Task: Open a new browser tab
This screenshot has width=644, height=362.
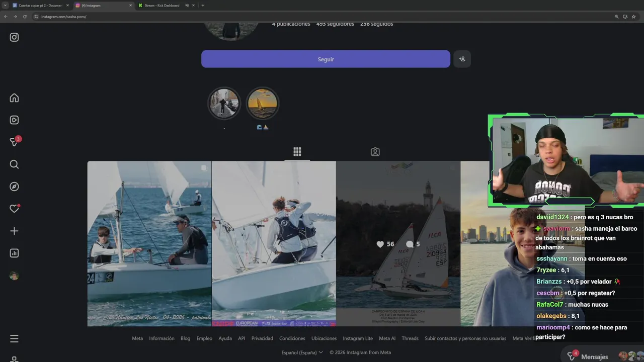Action: (x=203, y=6)
